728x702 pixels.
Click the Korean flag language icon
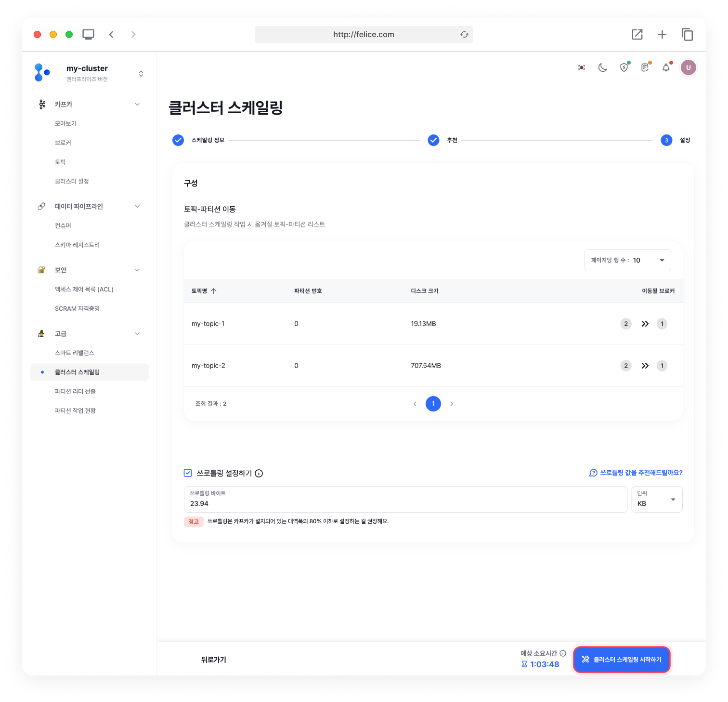[582, 67]
